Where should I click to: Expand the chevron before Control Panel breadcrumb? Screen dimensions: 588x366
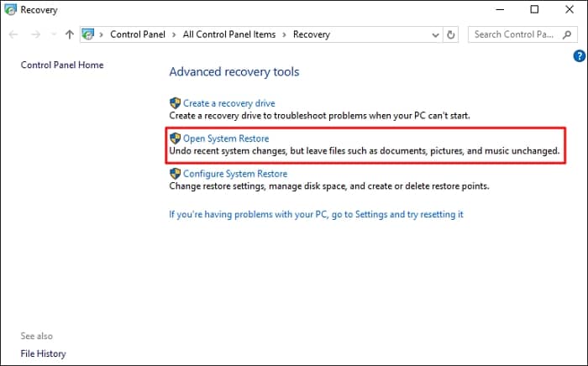click(x=102, y=35)
